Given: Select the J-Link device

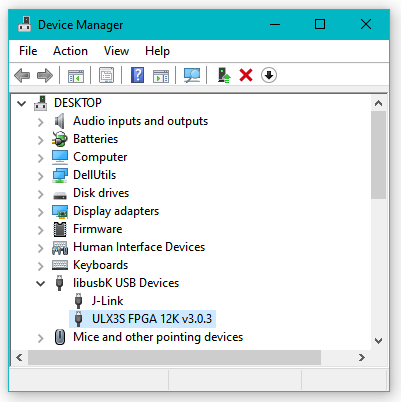Looking at the screenshot, I should pyautogui.click(x=107, y=301).
